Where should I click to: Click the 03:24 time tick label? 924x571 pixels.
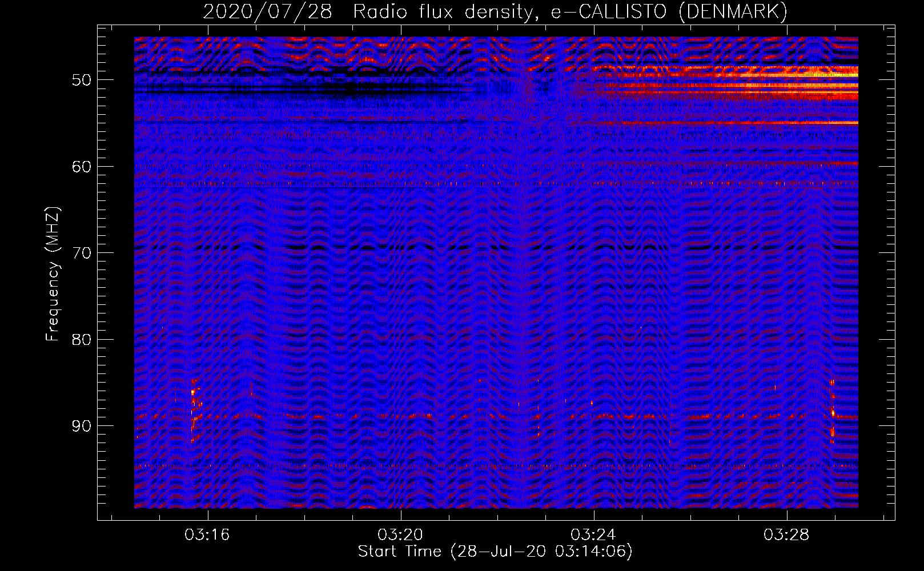593,534
